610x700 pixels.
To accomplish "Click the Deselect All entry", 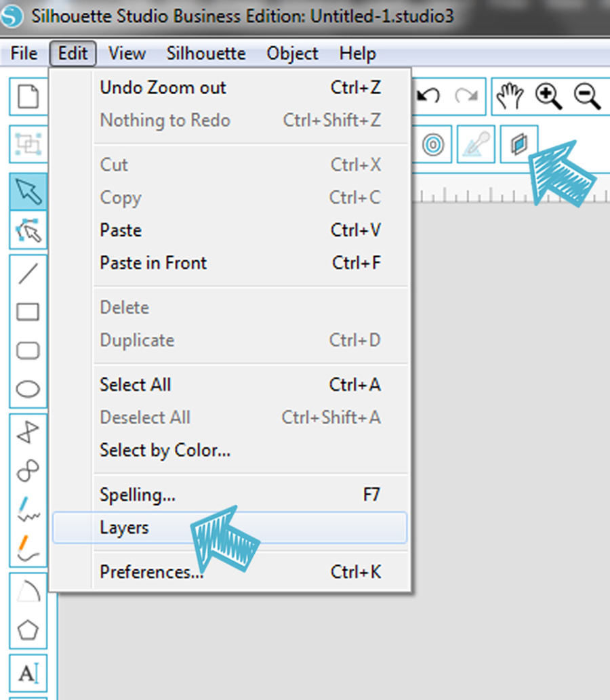I will (x=230, y=417).
